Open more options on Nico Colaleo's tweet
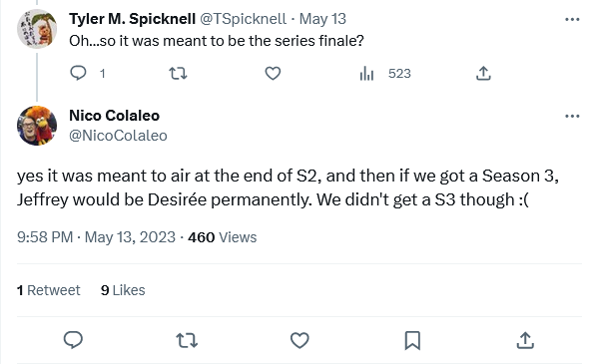Image resolution: width=597 pixels, height=364 pixels. (x=572, y=116)
